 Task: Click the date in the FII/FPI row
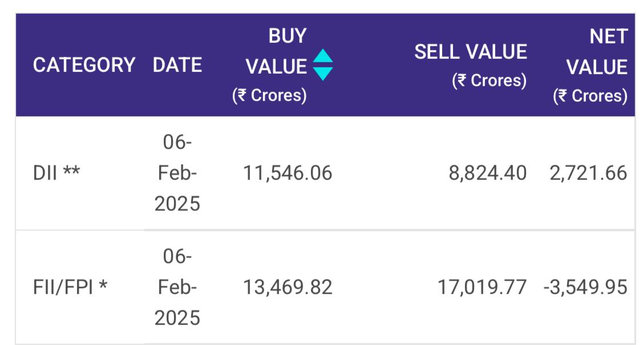[177, 287]
